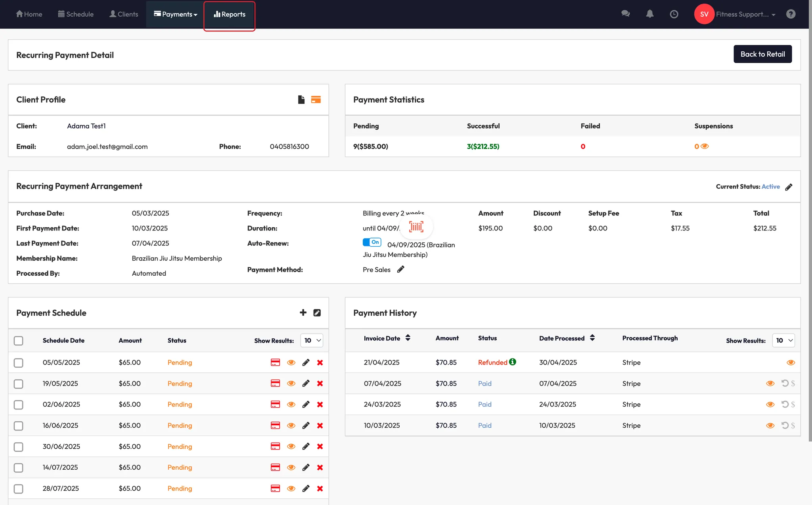The image size is (812, 505).
Task: Open the Payments menu
Action: (x=175, y=14)
